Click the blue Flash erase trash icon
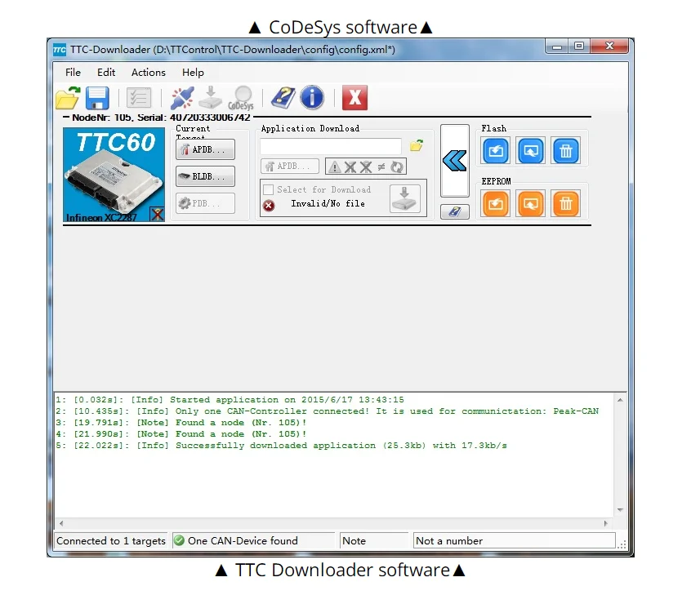The image size is (700, 595). click(x=565, y=151)
